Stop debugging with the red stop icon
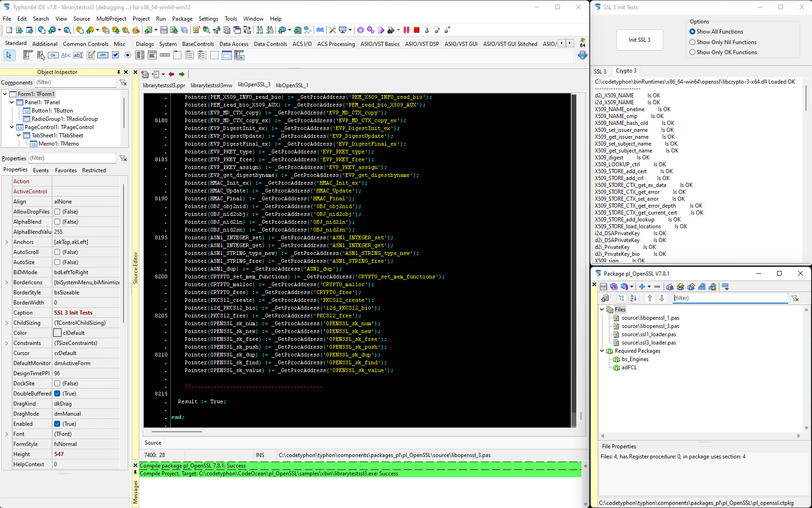This screenshot has width=812, height=508. tap(417, 30)
